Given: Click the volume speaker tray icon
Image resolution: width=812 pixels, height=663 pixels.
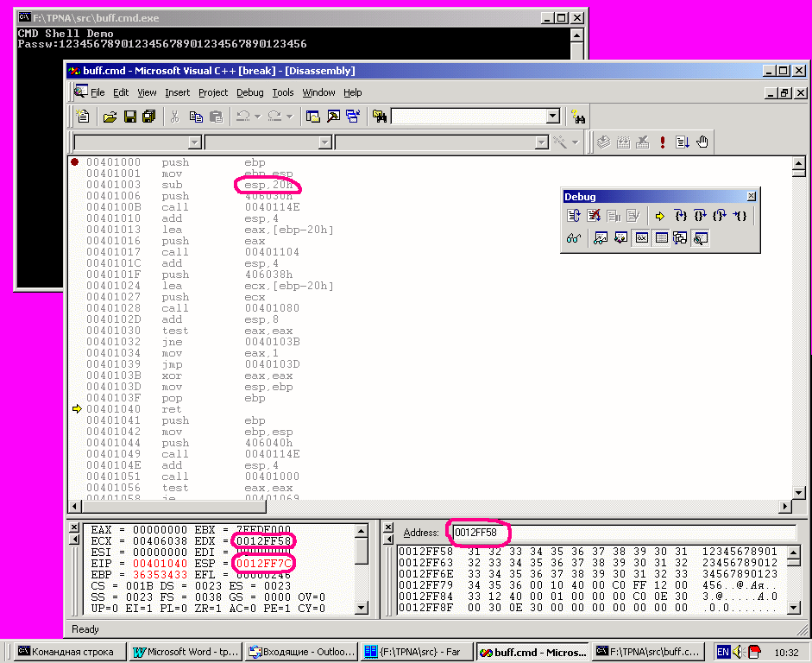Looking at the screenshot, I should (x=738, y=652).
